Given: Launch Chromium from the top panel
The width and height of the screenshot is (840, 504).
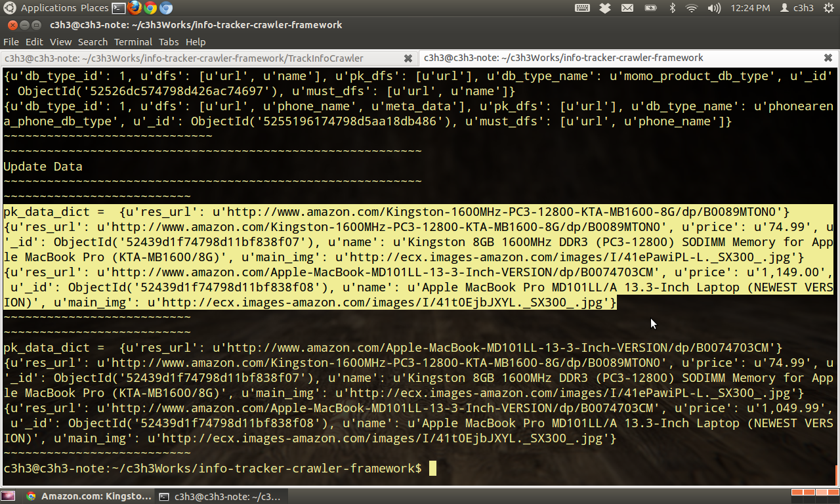Looking at the screenshot, I should pyautogui.click(x=166, y=8).
